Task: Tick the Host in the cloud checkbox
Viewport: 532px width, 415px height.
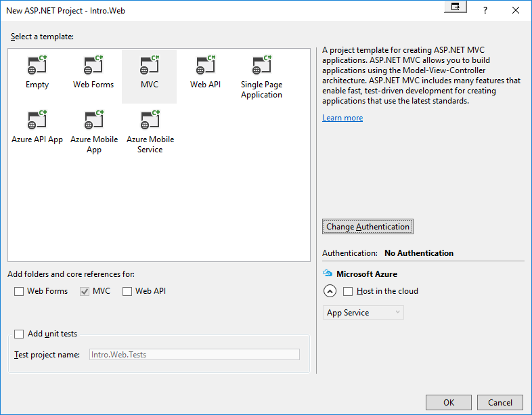Action: 348,292
